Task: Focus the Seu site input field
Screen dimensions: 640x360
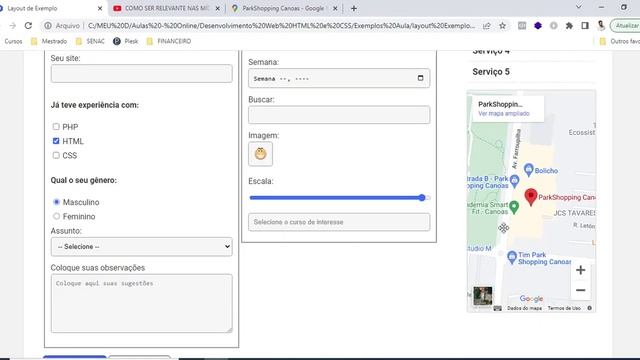Action: [142, 73]
